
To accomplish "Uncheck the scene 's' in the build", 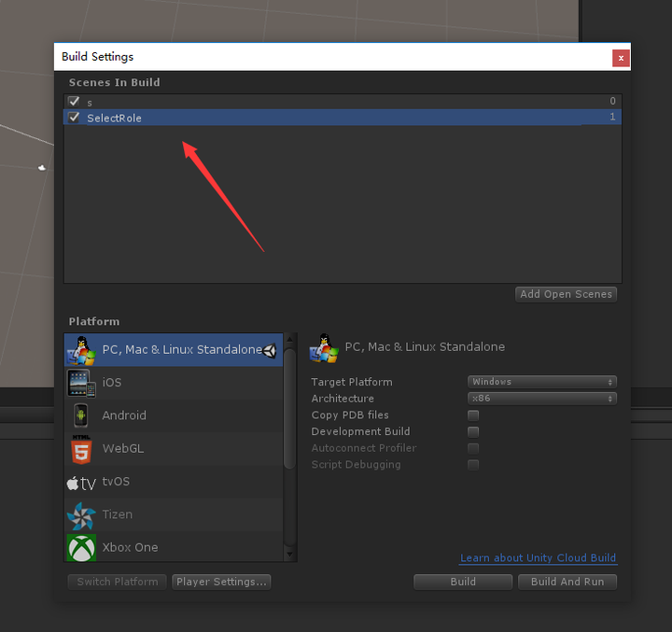I will (x=74, y=101).
